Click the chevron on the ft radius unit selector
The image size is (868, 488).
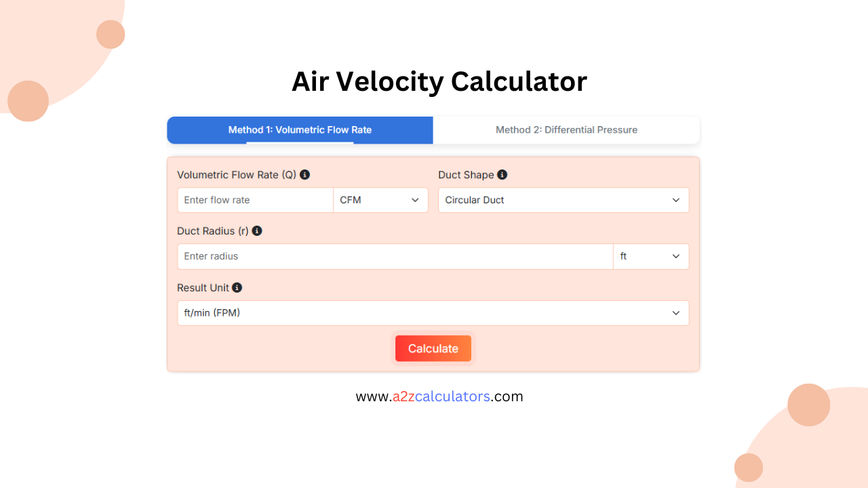tap(675, 256)
